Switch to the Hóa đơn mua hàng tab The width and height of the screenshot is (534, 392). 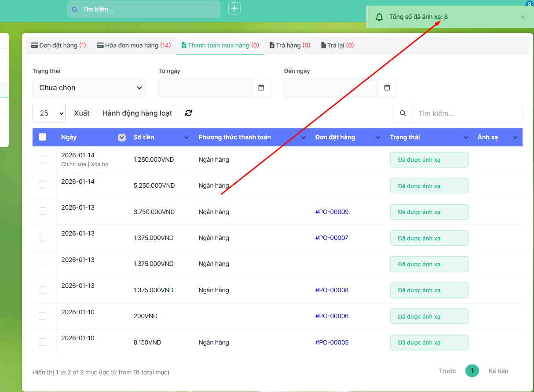[x=134, y=45]
